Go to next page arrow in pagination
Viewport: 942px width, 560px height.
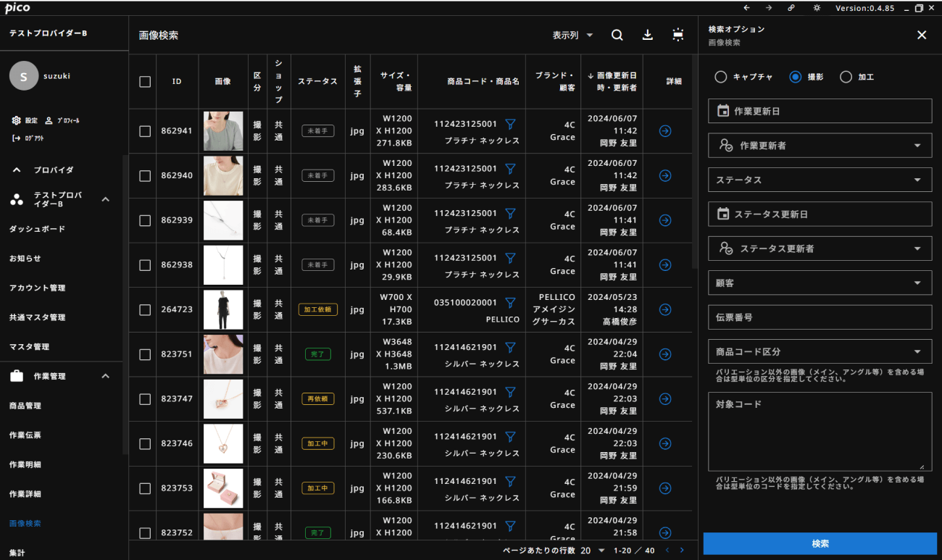(682, 551)
